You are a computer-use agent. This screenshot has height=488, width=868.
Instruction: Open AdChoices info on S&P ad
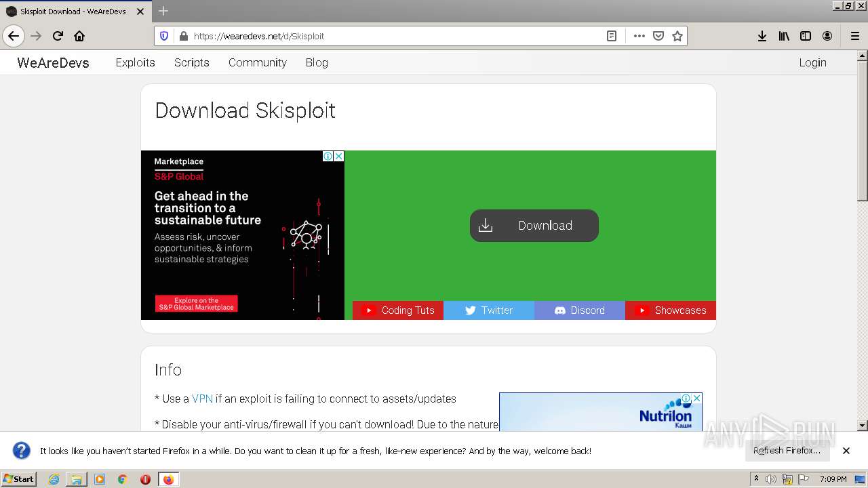(328, 156)
